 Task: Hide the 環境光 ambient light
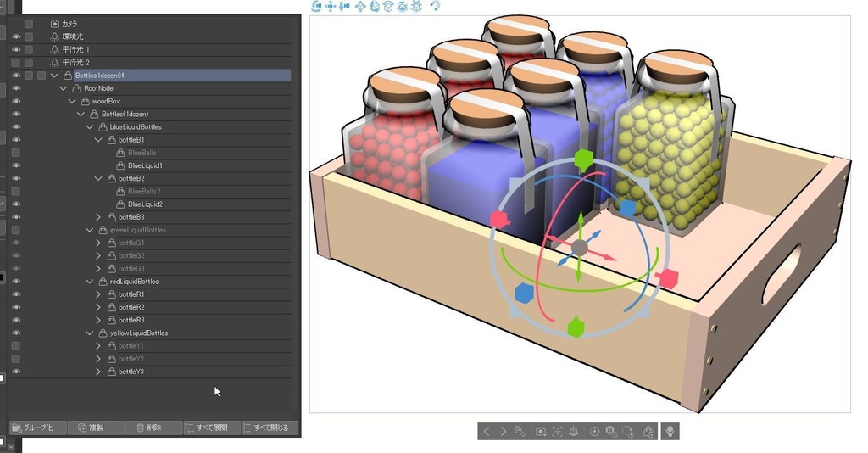pyautogui.click(x=16, y=36)
